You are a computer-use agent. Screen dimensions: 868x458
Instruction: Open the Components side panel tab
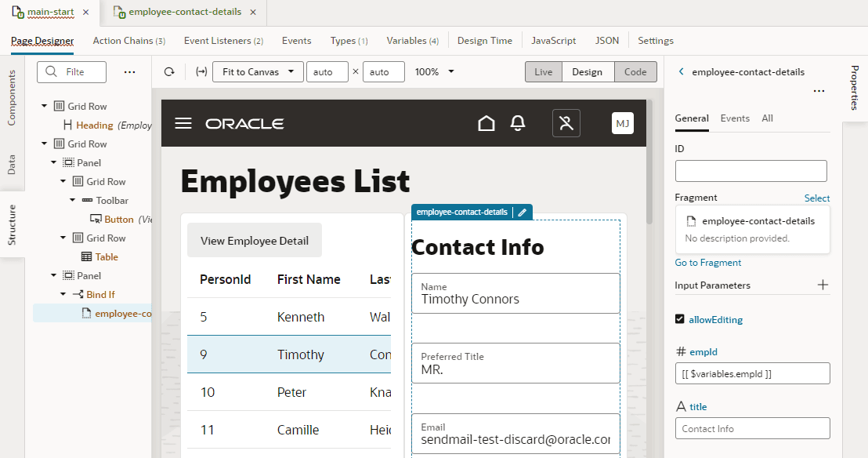pos(12,97)
